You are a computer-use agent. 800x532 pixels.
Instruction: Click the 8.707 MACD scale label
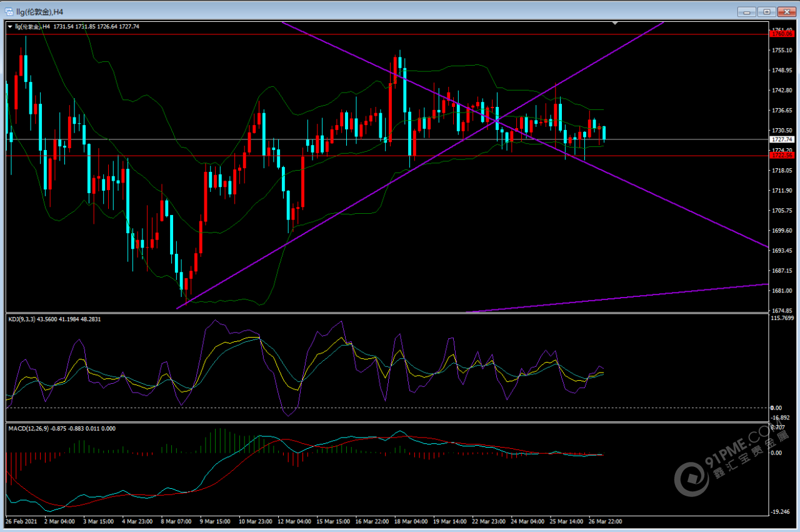[777, 426]
